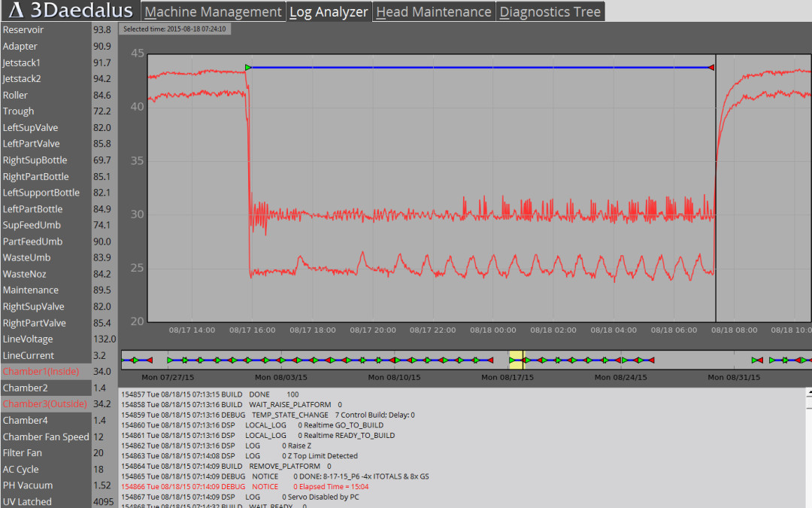Click green build-start marker on chart

click(x=248, y=68)
